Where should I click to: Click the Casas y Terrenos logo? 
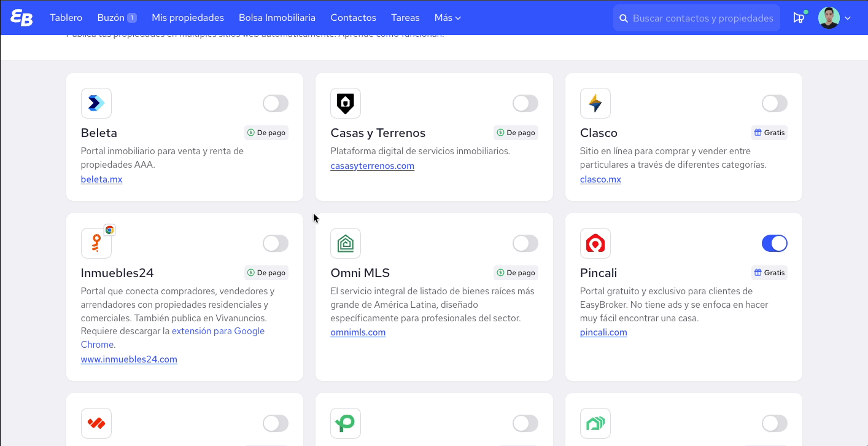click(x=346, y=103)
